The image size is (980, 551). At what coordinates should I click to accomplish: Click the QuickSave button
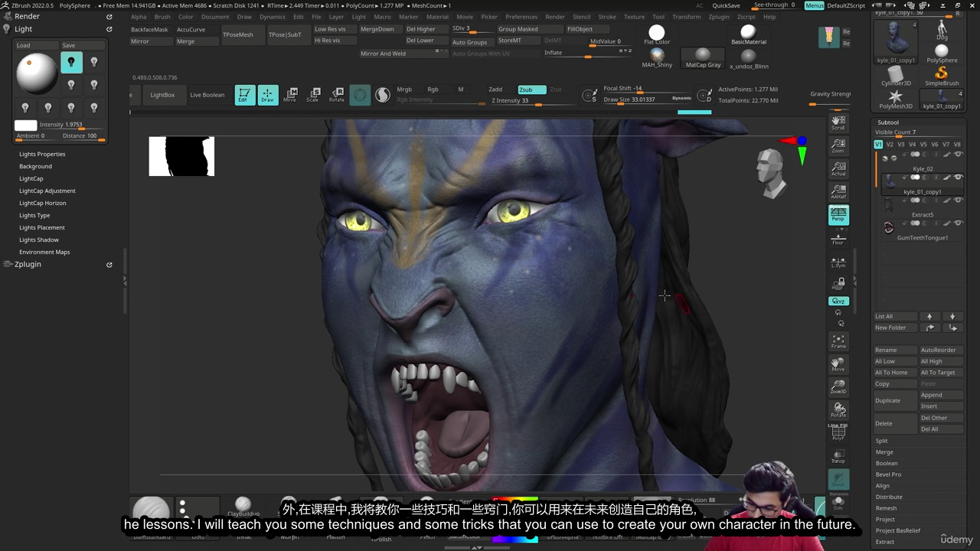(726, 5)
